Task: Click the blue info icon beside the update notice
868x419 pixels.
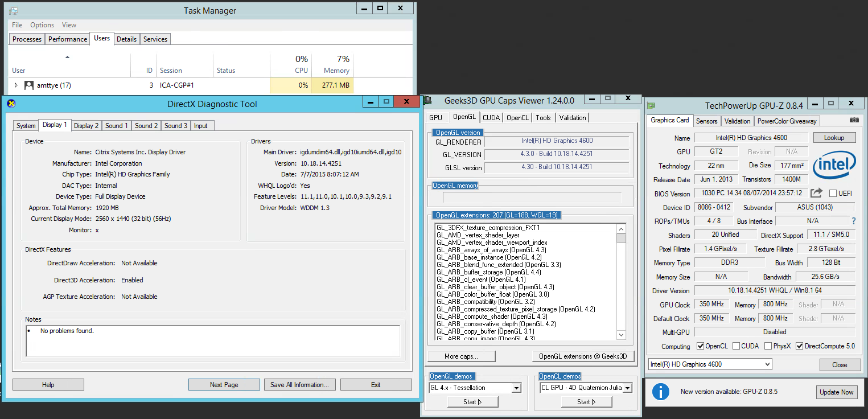Action: click(x=660, y=392)
